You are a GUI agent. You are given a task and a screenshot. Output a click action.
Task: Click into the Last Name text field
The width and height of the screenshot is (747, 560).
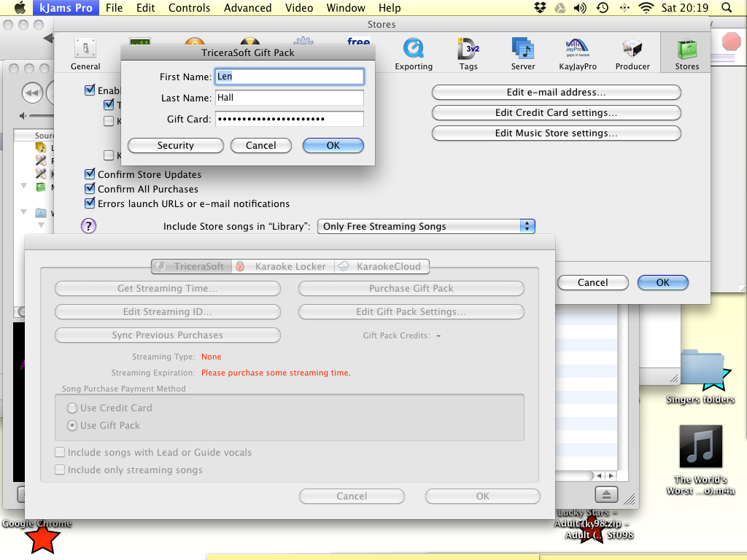click(x=289, y=98)
